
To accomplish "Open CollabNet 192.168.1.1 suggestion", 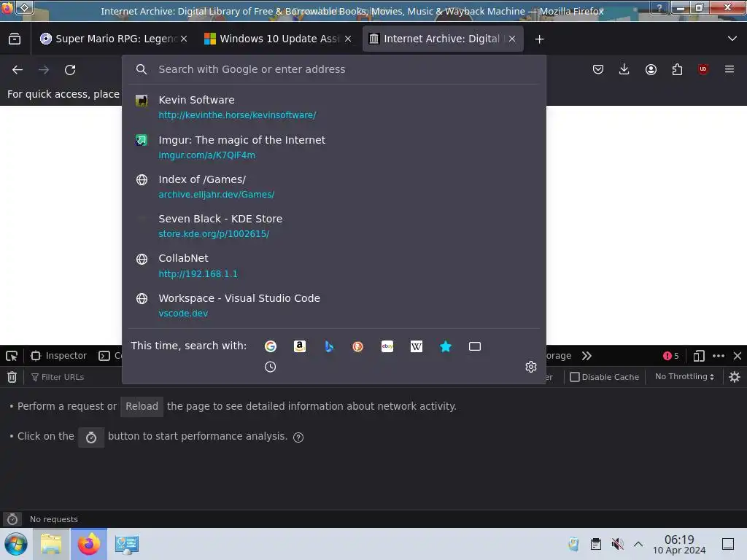I will point(334,265).
